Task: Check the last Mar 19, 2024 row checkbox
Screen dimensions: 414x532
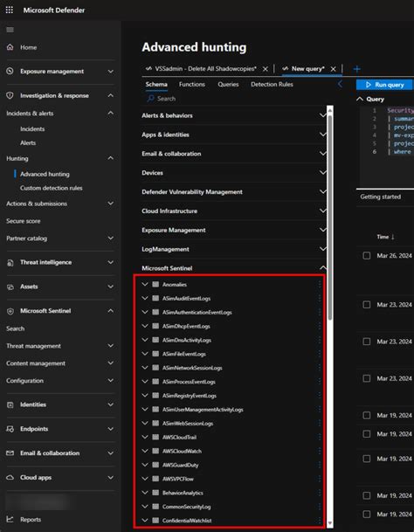Action: (x=367, y=515)
